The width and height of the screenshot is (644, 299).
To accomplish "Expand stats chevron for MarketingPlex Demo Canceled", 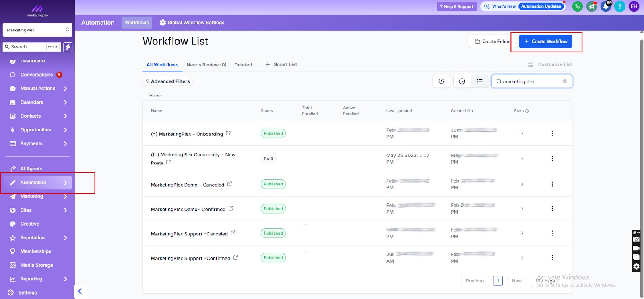I will (x=522, y=184).
